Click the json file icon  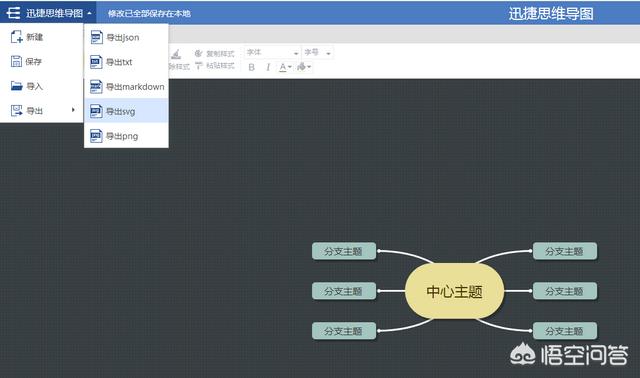point(96,37)
